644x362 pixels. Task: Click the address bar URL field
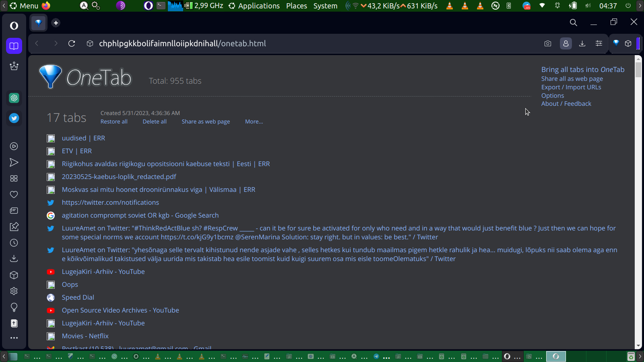[182, 43]
